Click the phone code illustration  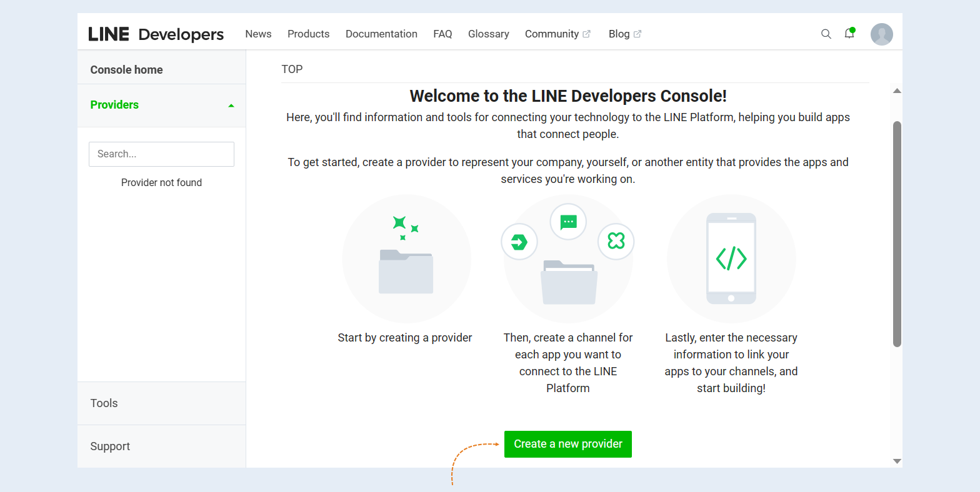click(x=731, y=258)
